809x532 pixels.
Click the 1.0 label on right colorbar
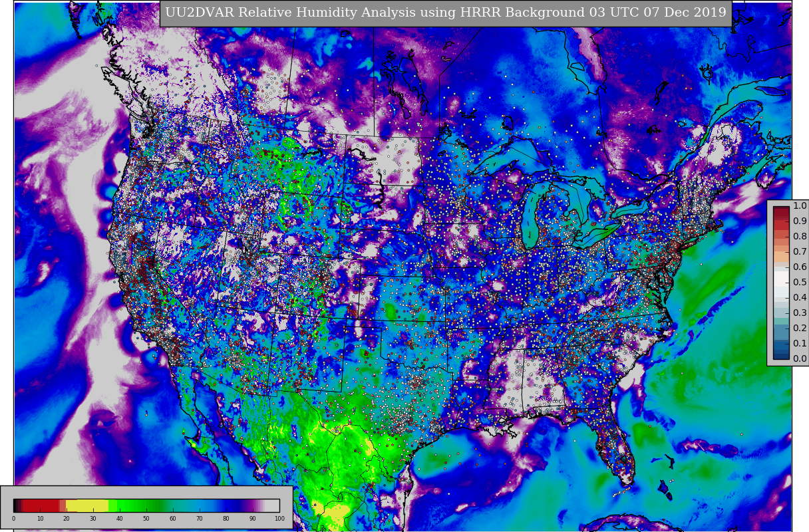tap(800, 206)
